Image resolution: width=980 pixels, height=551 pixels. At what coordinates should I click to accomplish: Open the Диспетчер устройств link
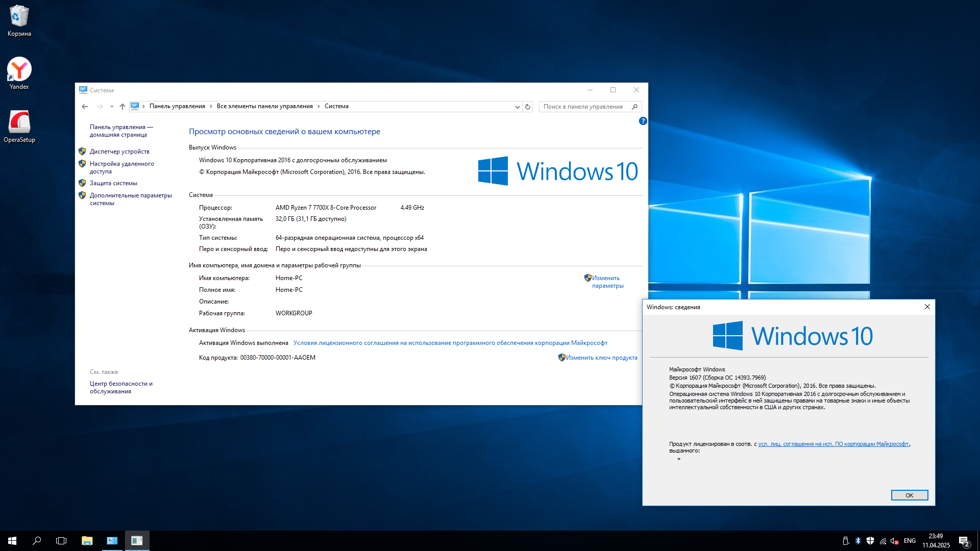pos(119,152)
